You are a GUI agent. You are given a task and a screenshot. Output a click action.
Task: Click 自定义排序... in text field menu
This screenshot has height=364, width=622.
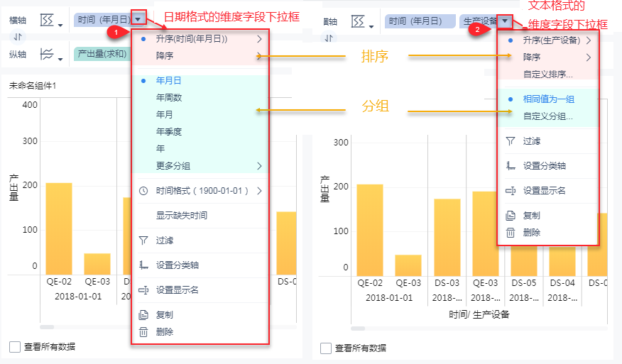[548, 74]
